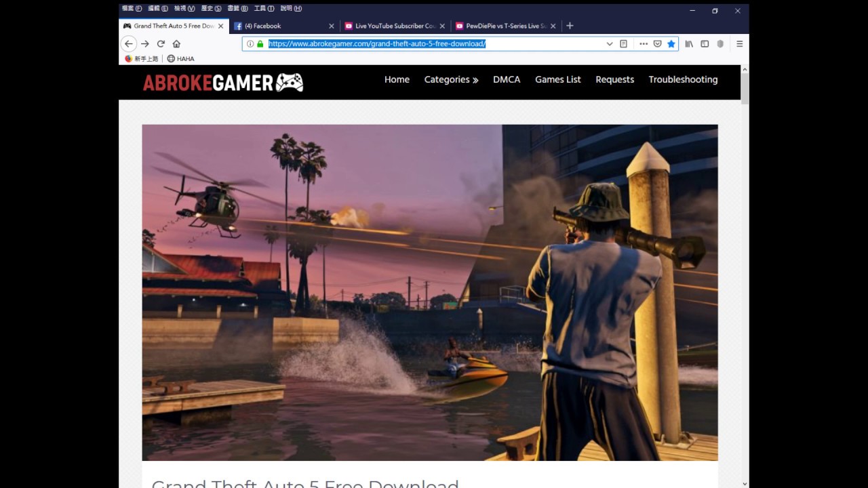Toggle the blue bookmark star
This screenshot has height=488, width=868.
(671, 43)
